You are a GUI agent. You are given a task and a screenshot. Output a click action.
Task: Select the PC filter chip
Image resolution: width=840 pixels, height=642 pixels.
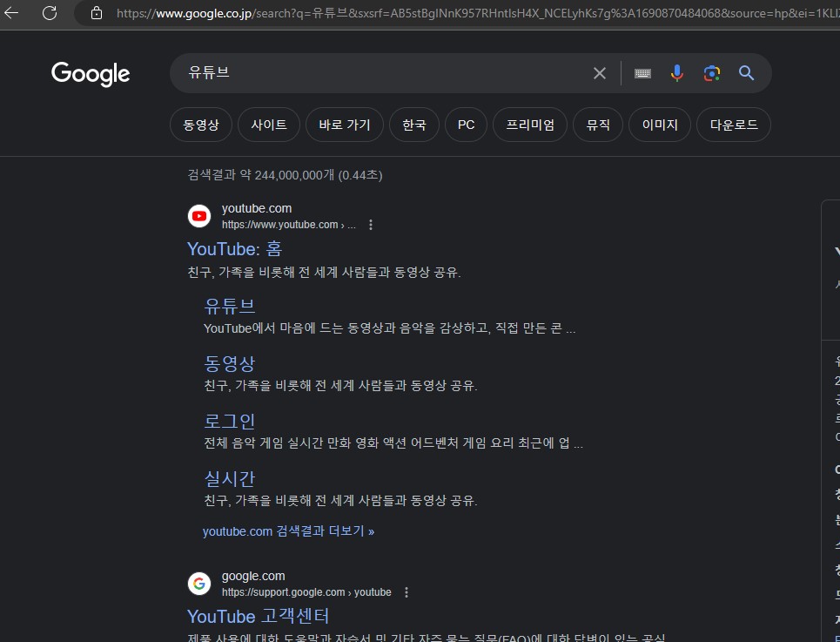466,125
